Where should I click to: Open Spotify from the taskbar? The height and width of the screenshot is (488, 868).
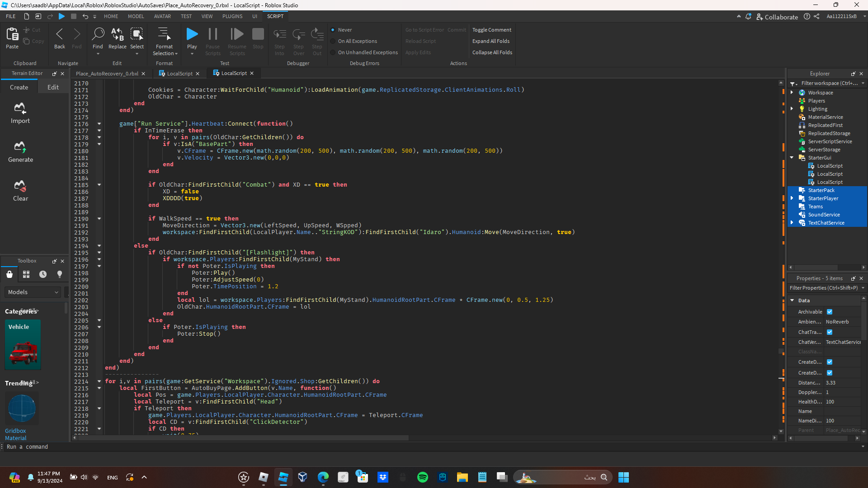(x=423, y=477)
